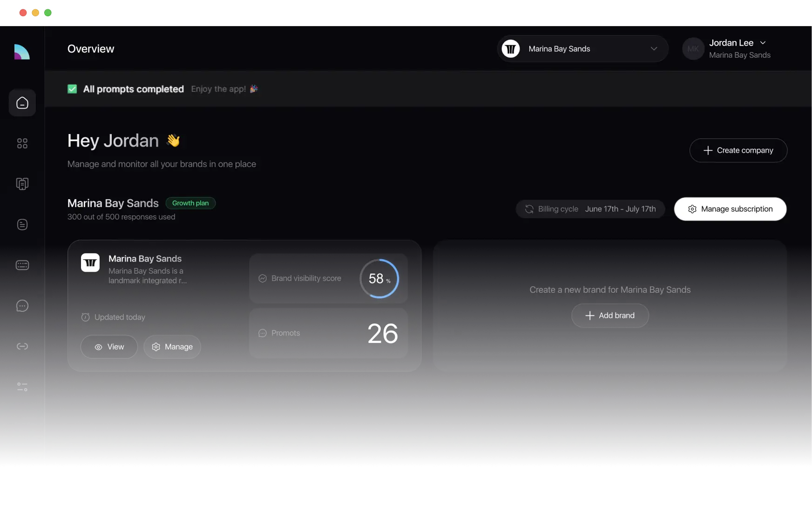Click the red macOS close window button

[23, 13]
